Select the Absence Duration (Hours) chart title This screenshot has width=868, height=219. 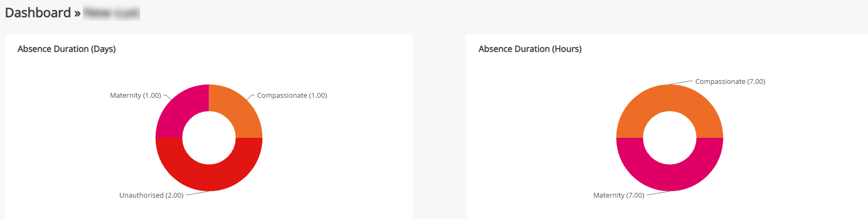[530, 49]
